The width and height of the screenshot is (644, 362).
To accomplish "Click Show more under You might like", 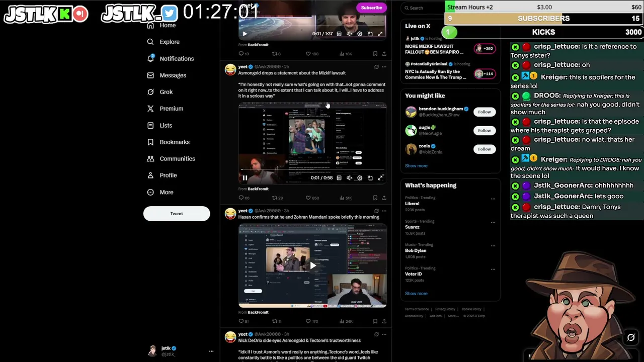I will click(x=416, y=166).
